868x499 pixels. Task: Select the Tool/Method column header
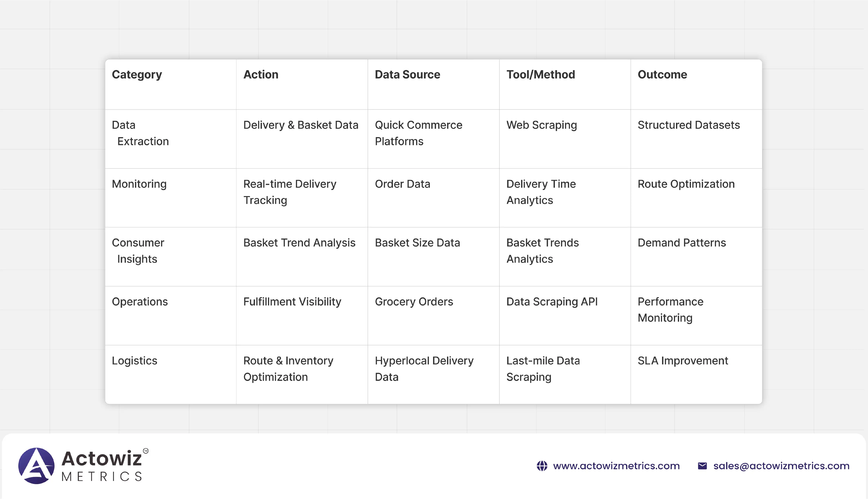540,75
